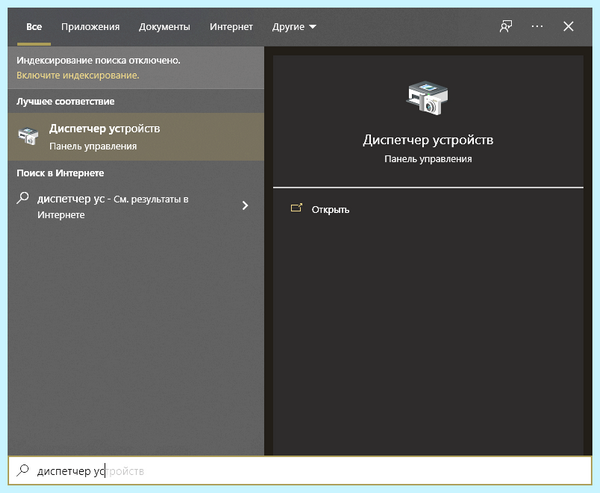Click into the search input field
The width and height of the screenshot is (600, 493).
pyautogui.click(x=300, y=470)
